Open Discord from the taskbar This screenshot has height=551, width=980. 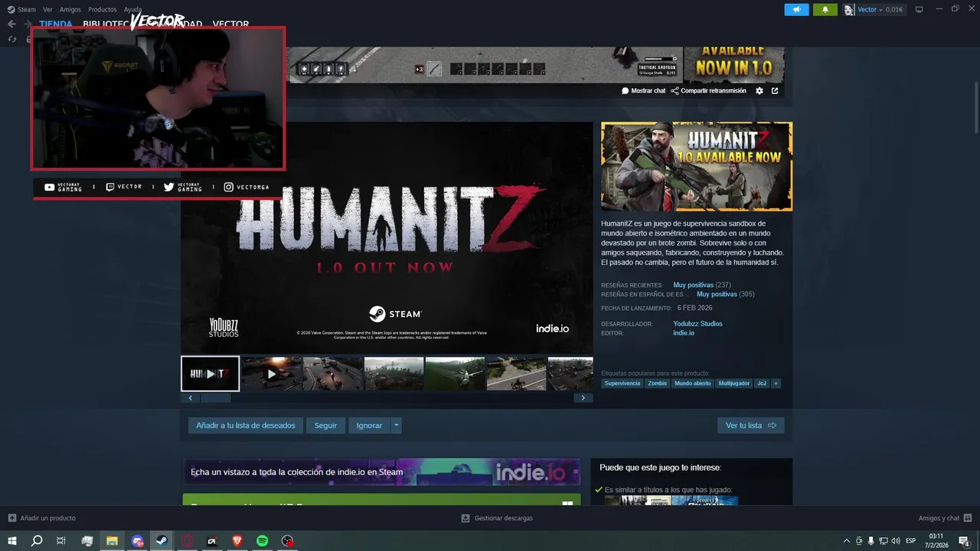coord(137,541)
